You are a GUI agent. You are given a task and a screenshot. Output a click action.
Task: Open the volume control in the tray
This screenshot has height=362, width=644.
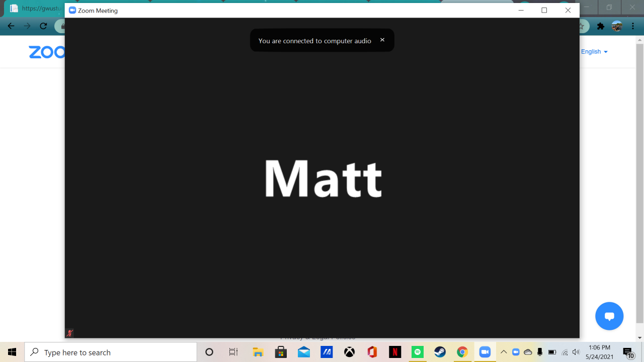[x=576, y=352]
